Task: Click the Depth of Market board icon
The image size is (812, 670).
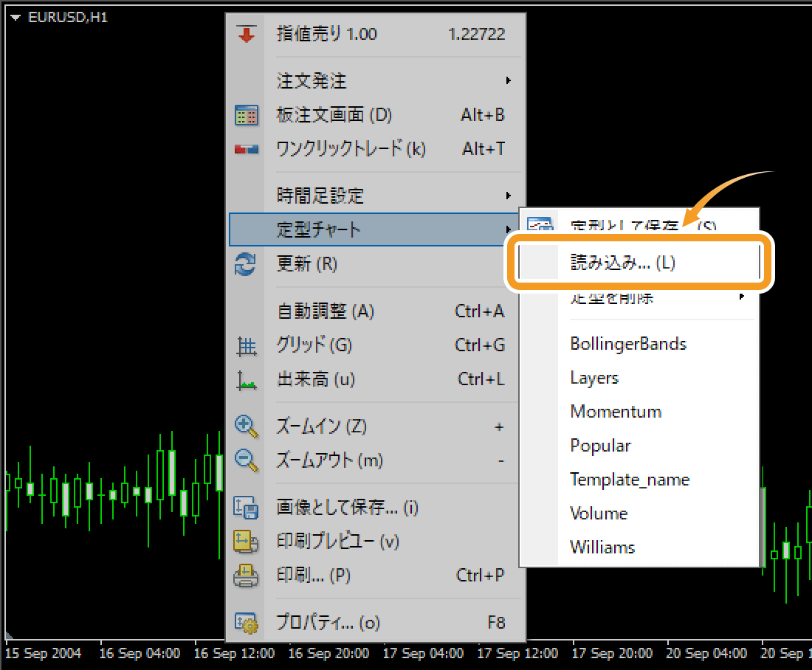Action: (247, 115)
